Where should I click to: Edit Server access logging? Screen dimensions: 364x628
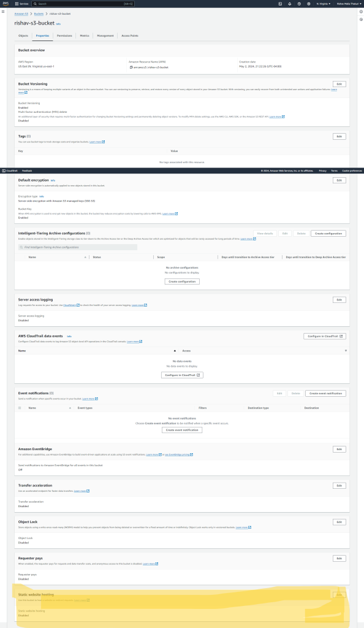[x=339, y=299]
